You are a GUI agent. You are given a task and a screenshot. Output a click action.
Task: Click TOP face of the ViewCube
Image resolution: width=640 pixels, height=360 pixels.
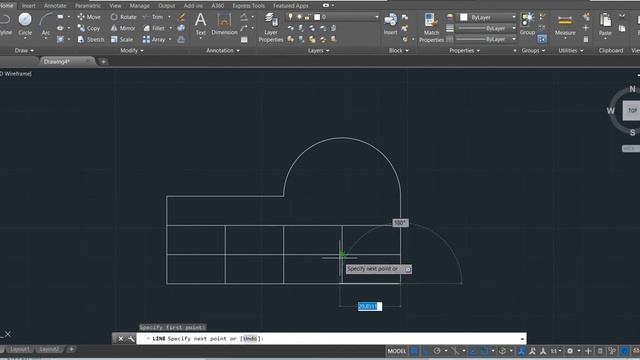click(x=631, y=111)
